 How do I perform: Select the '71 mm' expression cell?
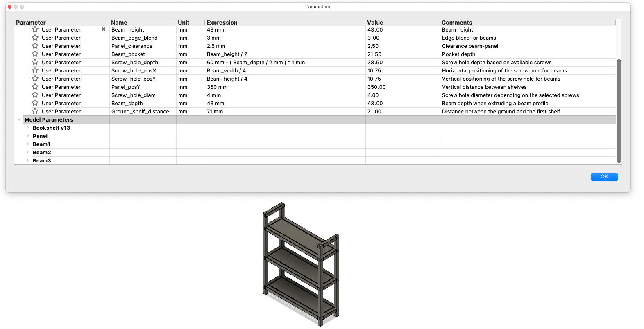pyautogui.click(x=285, y=111)
